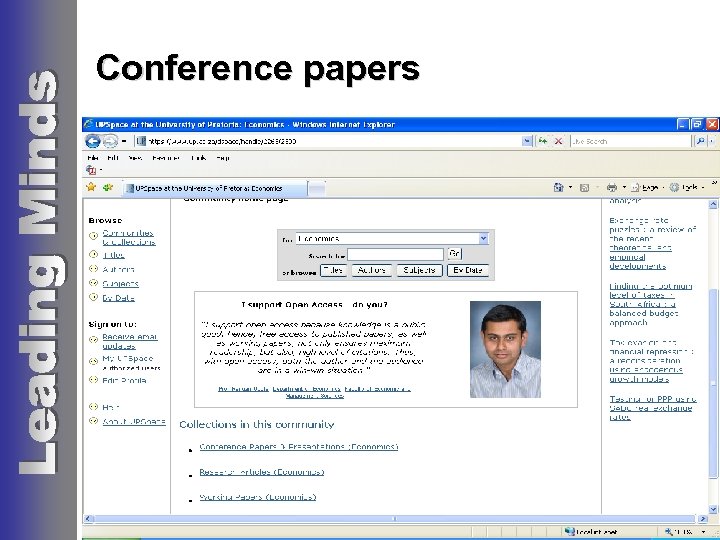Open the Help menu in menu bar
Viewport: 720px width, 540px height.
(x=223, y=158)
